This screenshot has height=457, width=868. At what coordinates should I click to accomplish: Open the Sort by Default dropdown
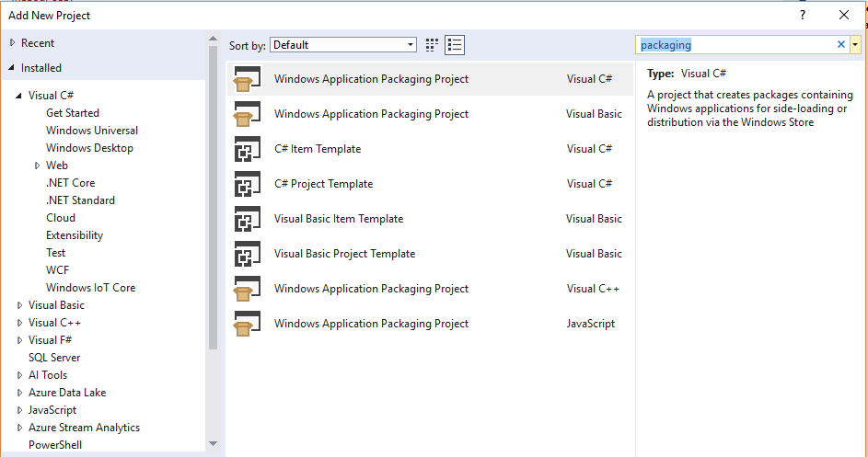click(343, 45)
